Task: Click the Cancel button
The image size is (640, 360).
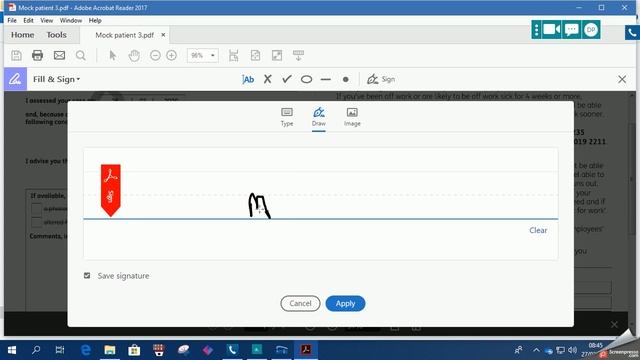Action: (x=300, y=303)
